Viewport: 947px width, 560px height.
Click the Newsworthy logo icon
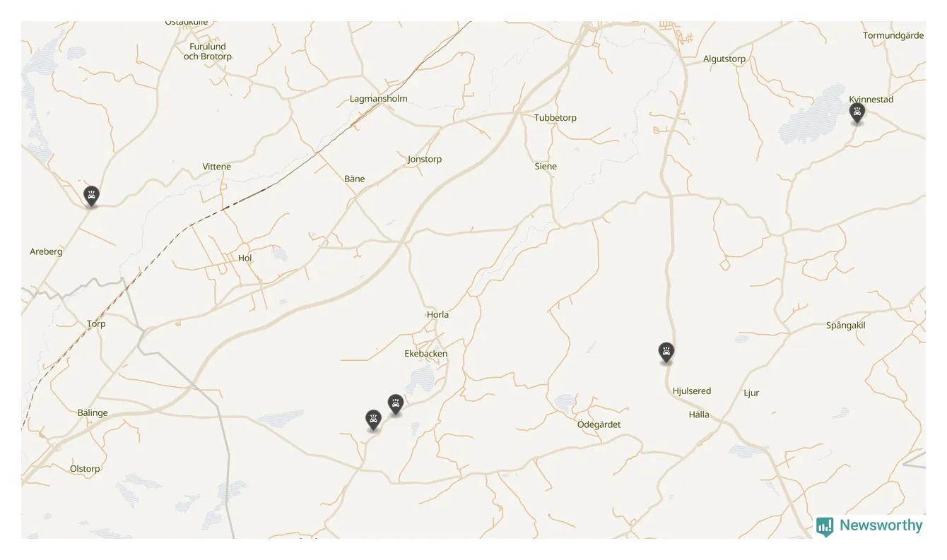[x=825, y=526]
